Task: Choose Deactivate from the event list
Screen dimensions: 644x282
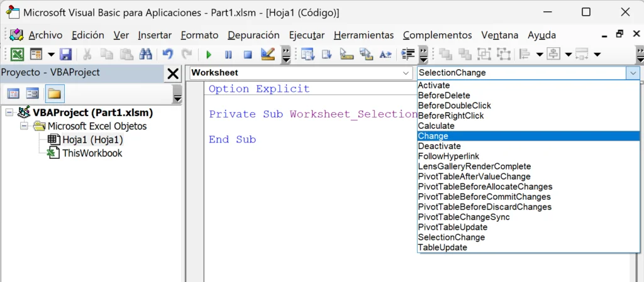Action: pyautogui.click(x=528, y=146)
